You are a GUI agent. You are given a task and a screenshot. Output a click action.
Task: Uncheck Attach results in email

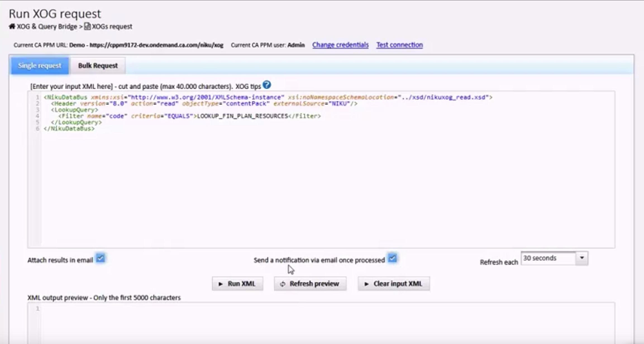pos(100,259)
